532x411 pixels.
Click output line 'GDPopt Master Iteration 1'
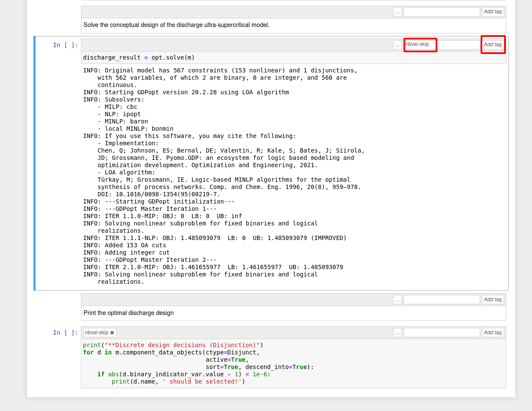[150, 209]
